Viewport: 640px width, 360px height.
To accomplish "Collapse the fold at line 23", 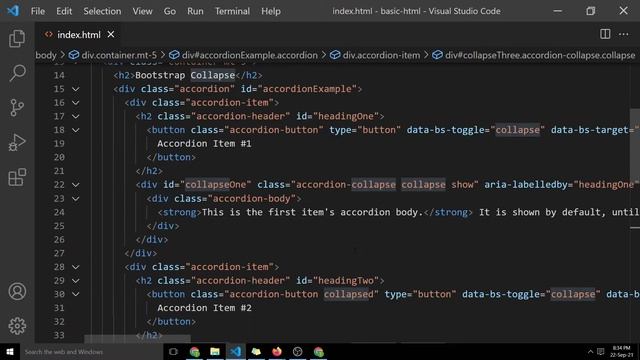I will (76, 199).
